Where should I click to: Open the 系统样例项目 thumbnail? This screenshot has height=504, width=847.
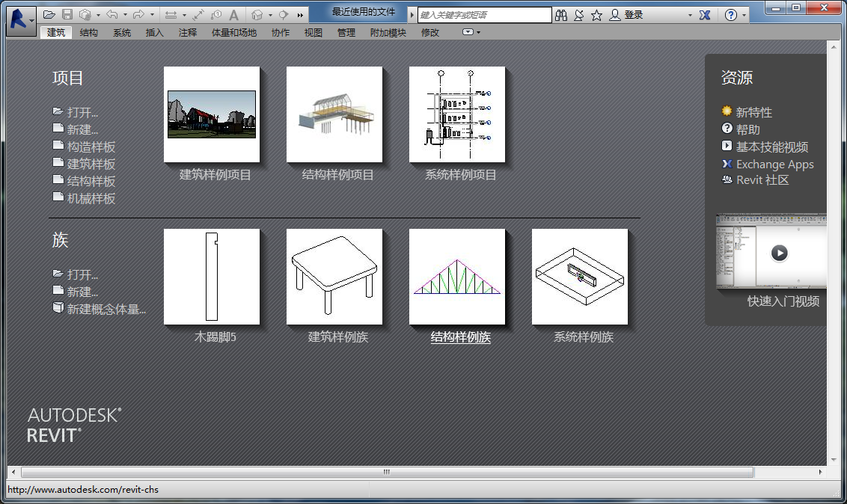click(457, 114)
